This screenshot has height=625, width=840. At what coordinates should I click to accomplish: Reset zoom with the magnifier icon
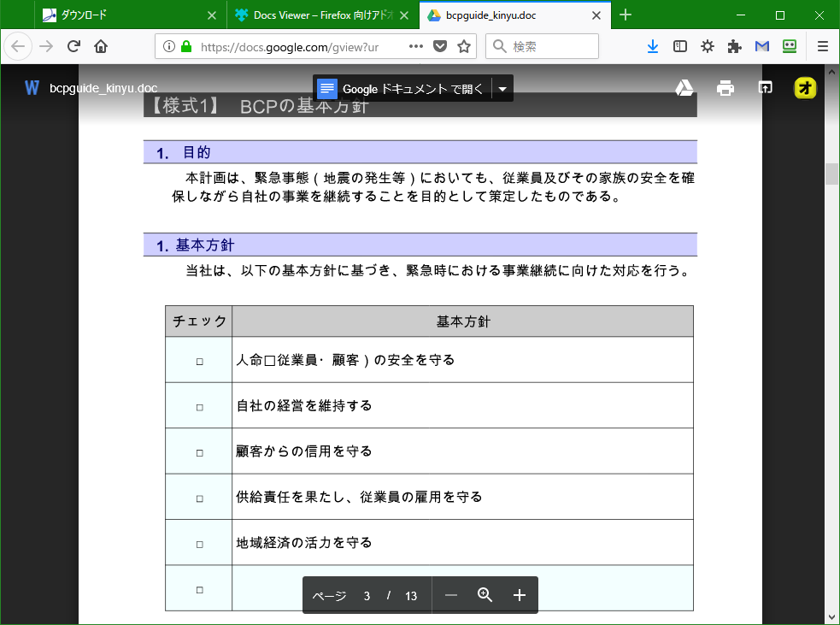tap(485, 595)
